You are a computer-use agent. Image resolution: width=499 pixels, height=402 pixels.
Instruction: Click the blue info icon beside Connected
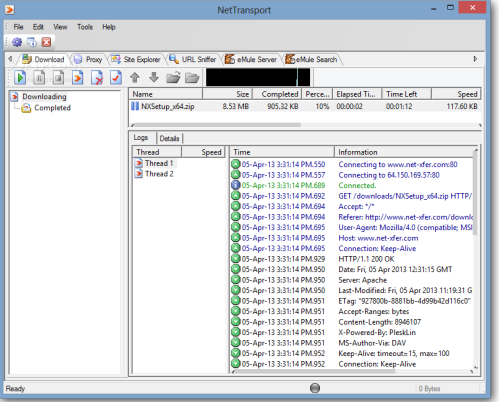[236, 185]
